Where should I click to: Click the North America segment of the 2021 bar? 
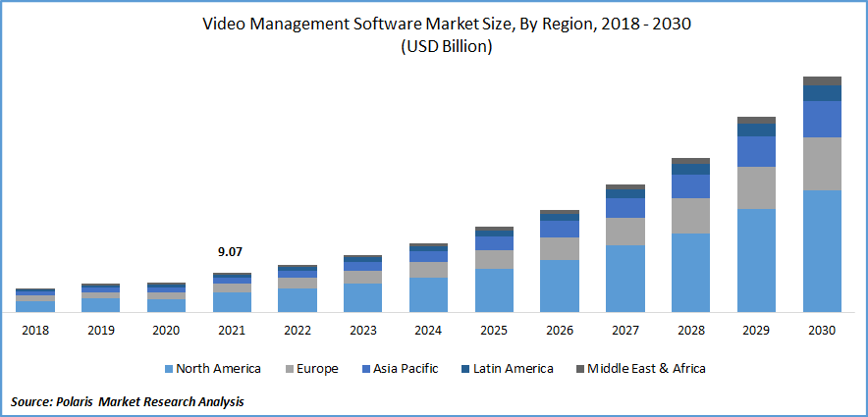[232, 302]
